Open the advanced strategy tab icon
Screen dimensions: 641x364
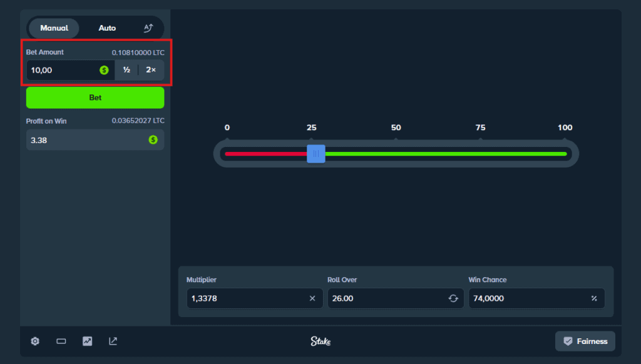point(148,28)
